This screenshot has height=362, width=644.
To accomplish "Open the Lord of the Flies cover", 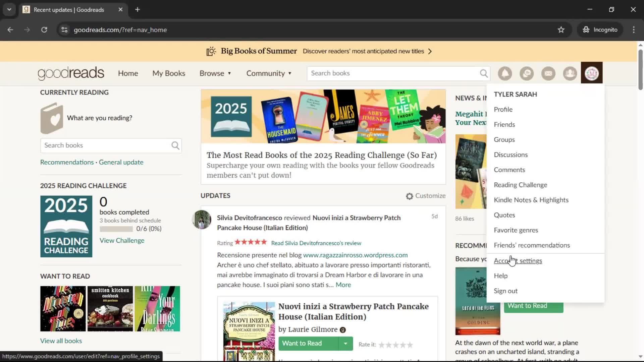I will coord(478,301).
